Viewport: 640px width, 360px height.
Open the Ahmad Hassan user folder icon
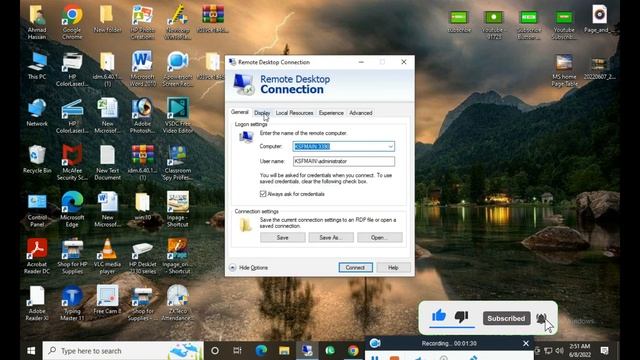pos(37,22)
